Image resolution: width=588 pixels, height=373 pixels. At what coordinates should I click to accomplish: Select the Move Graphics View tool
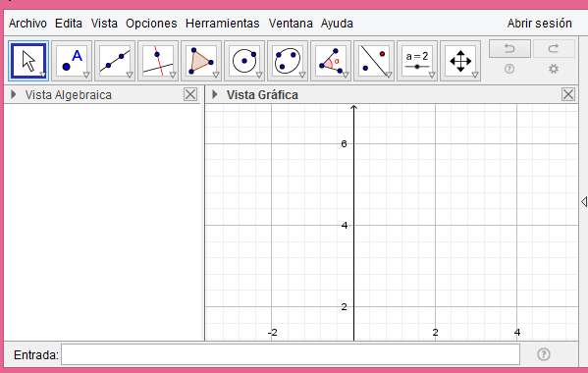[460, 61]
